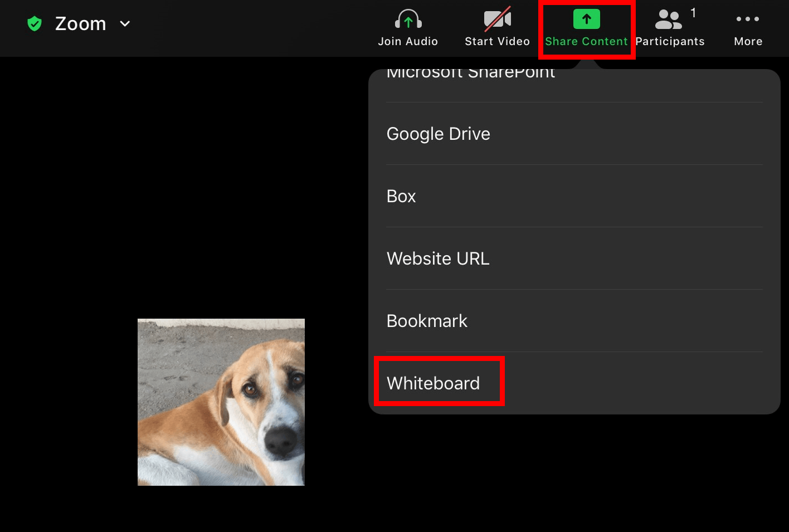
Task: Turn on camera via crossed-out video icon
Action: click(497, 19)
